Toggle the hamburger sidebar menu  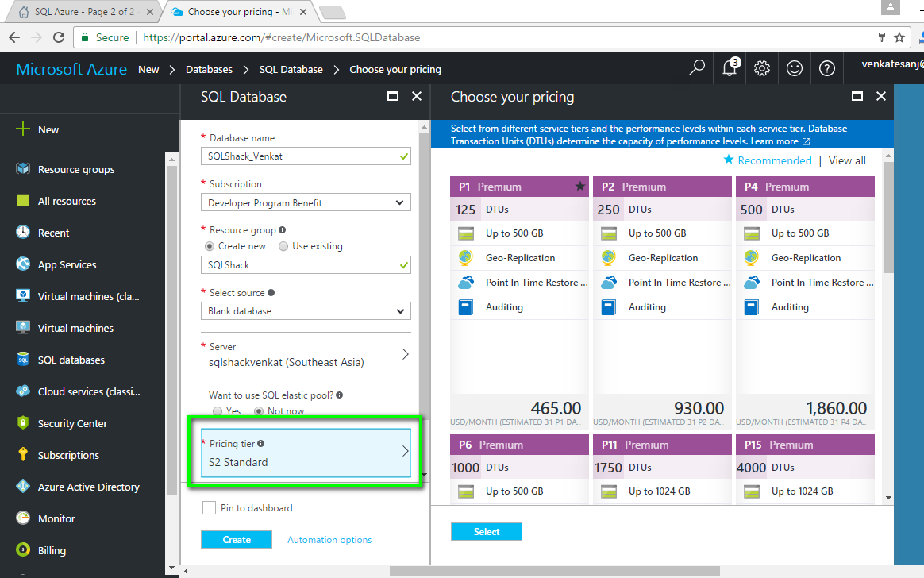click(23, 98)
